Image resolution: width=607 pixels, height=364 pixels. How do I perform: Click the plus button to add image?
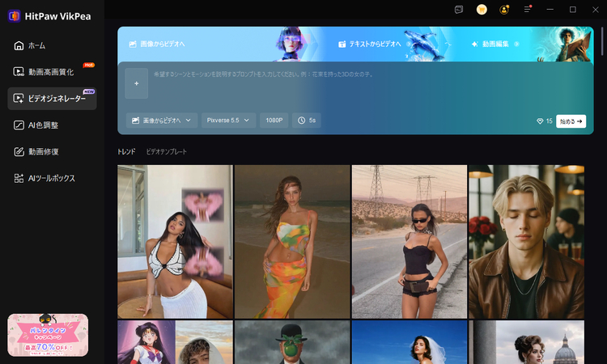[137, 83]
